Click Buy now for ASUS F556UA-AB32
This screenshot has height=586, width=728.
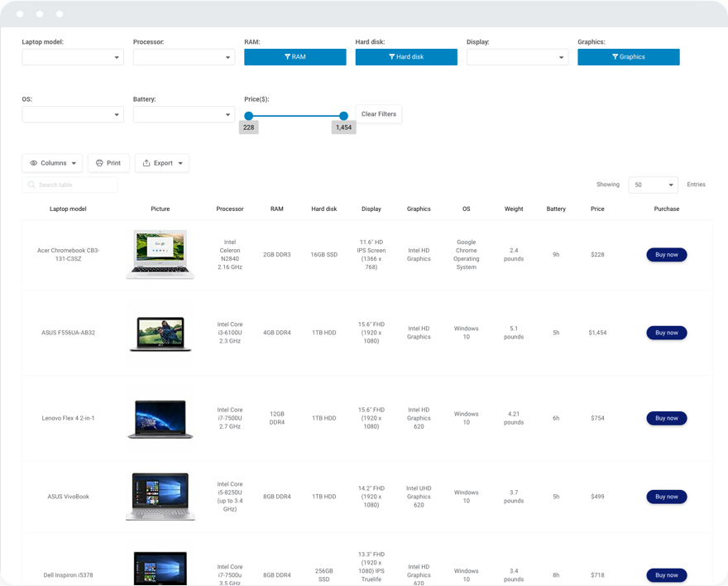(667, 333)
